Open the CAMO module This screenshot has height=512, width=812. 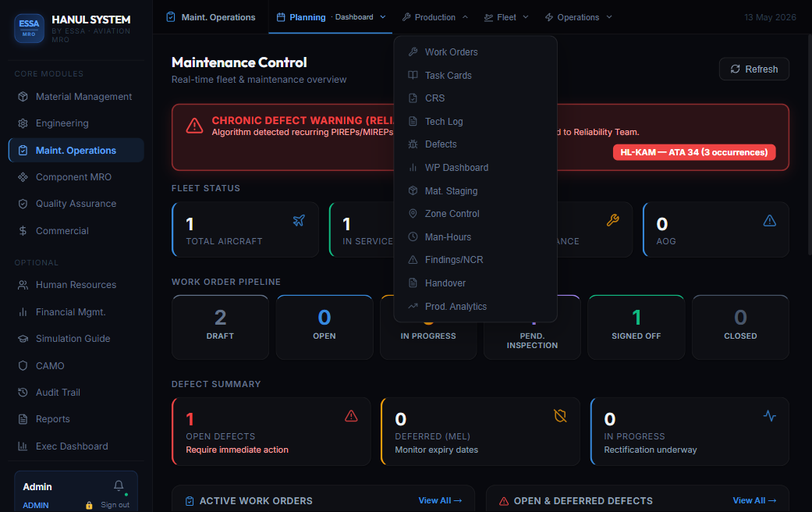(x=76, y=365)
